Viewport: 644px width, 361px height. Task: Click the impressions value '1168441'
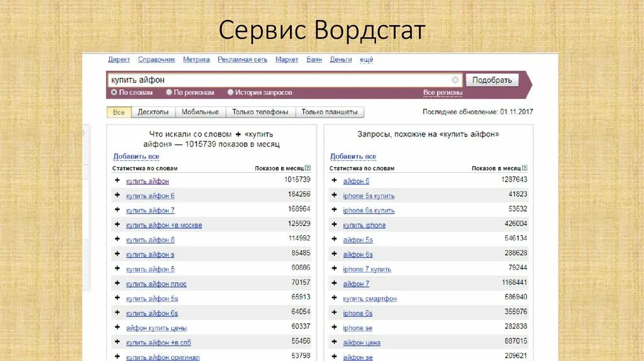tap(514, 282)
